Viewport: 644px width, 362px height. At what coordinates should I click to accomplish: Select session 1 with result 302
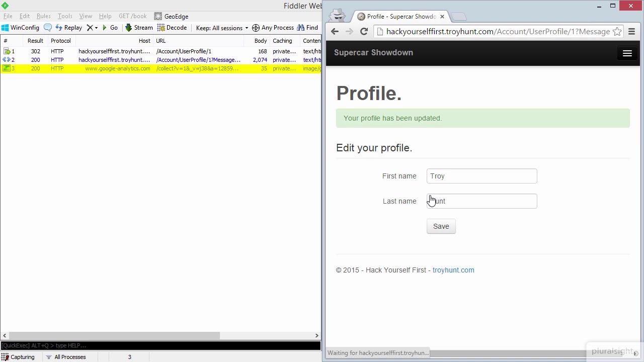(x=161, y=51)
